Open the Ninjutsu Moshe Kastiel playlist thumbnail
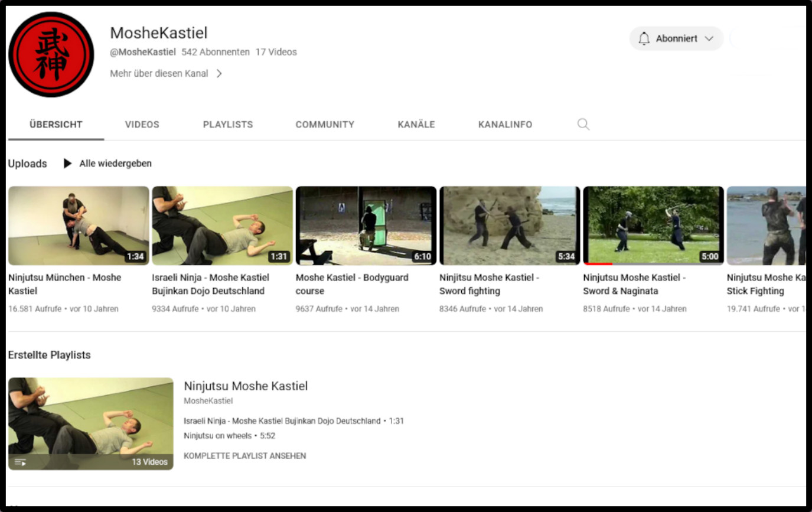Screen dimensions: 812x512 [91, 424]
